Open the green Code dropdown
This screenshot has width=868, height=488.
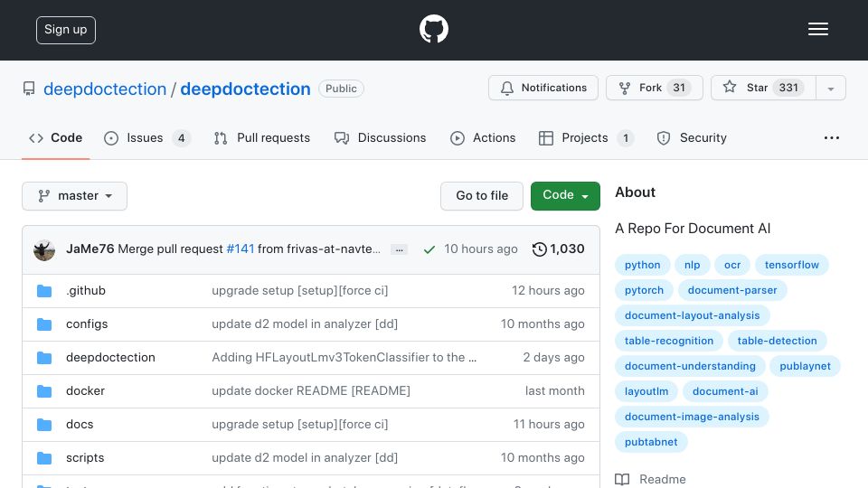click(x=565, y=196)
